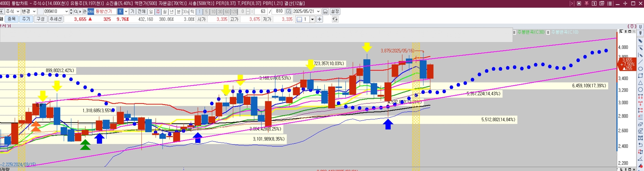Click the 전체 button

point(141,11)
